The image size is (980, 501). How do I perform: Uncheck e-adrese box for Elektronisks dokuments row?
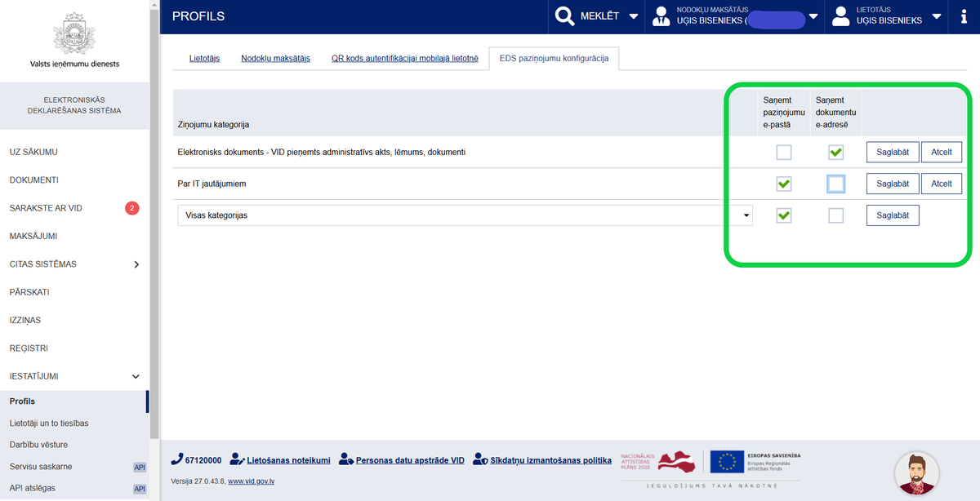(835, 152)
